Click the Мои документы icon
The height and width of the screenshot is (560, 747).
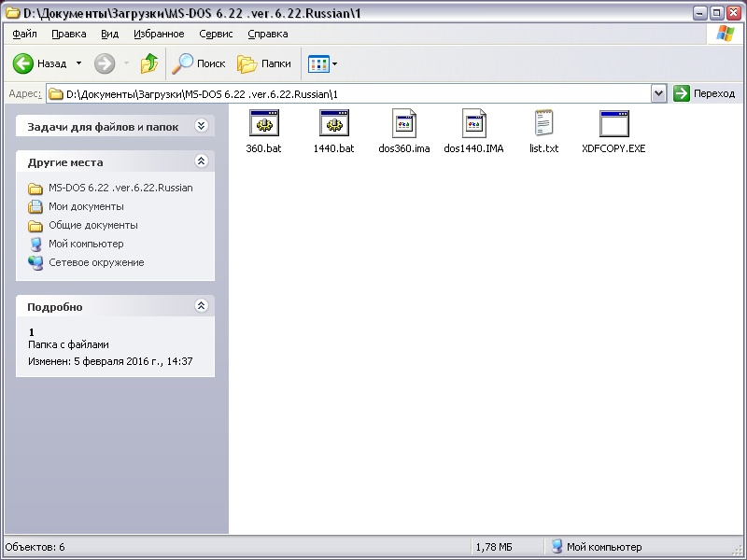(x=35, y=206)
